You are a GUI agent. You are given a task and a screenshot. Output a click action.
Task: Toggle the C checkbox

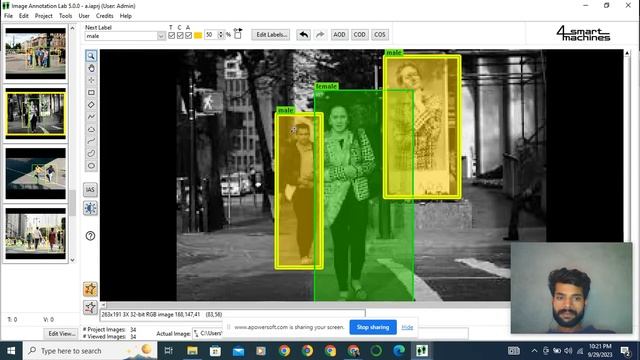(x=180, y=36)
